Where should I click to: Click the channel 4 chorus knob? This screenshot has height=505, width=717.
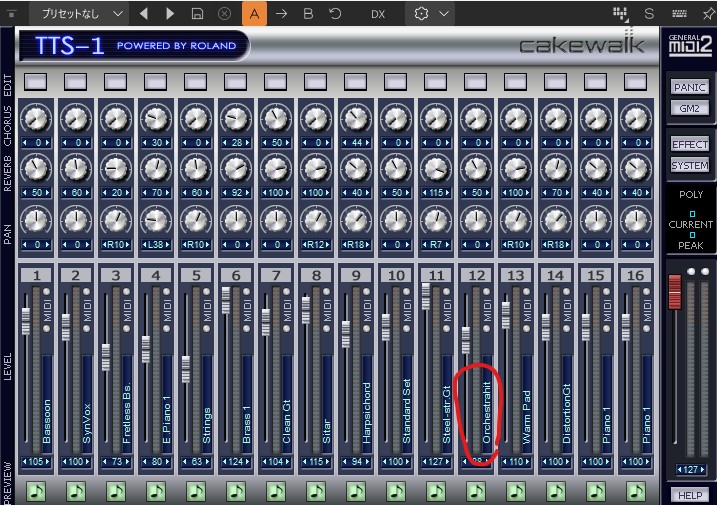pyautogui.click(x=155, y=118)
